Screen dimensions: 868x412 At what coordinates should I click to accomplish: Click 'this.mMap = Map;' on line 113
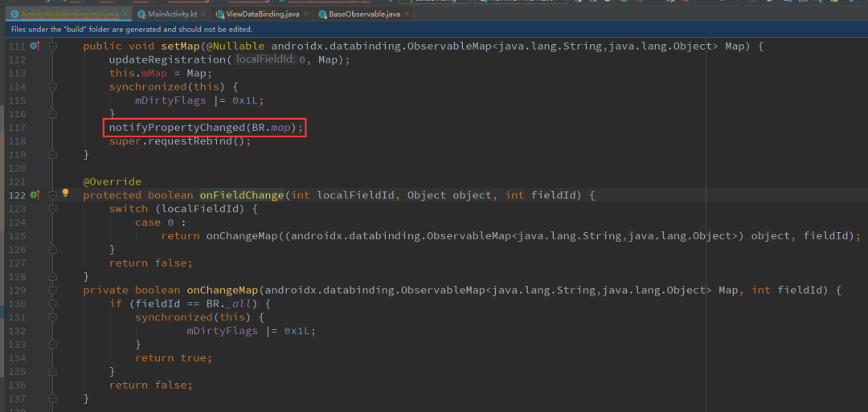[161, 74]
